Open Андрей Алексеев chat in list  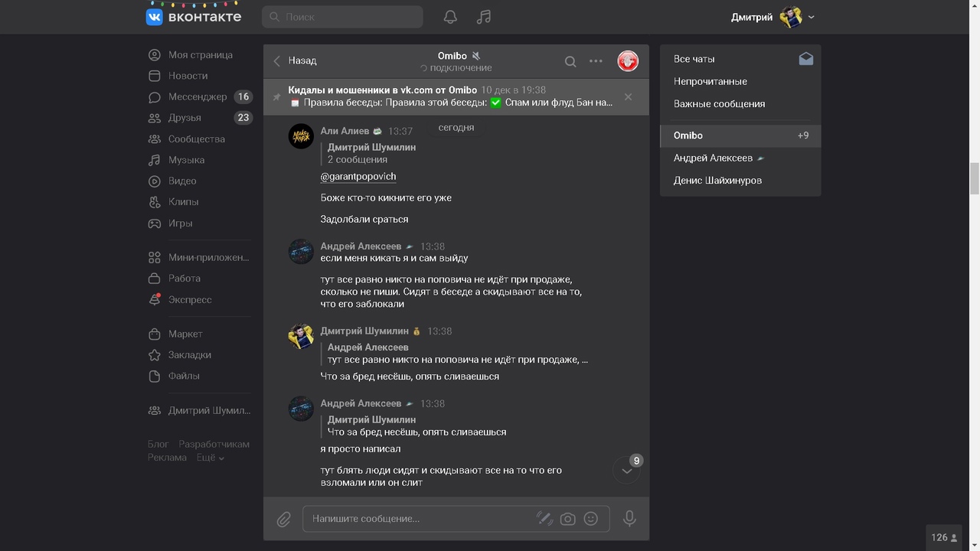click(713, 158)
